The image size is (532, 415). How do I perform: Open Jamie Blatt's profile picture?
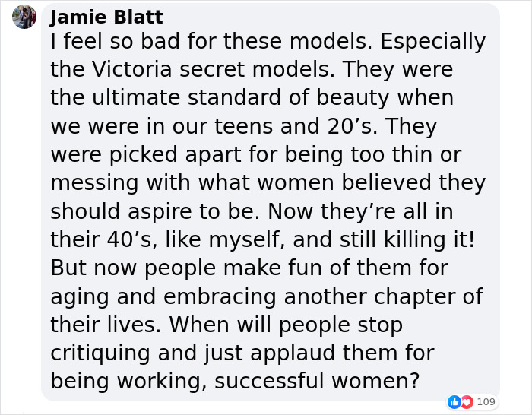pos(24,17)
